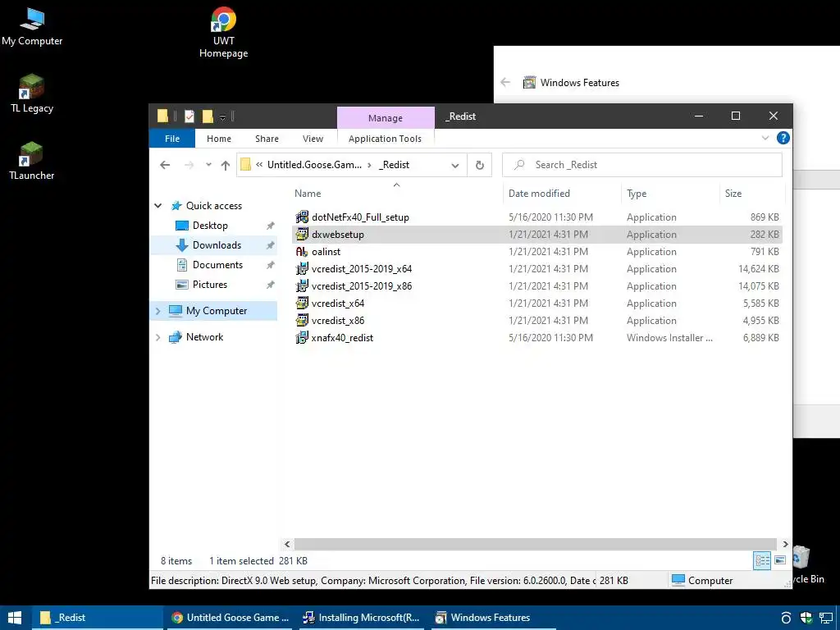Go back in Windows Features window
The width and height of the screenshot is (840, 630).
coord(505,83)
